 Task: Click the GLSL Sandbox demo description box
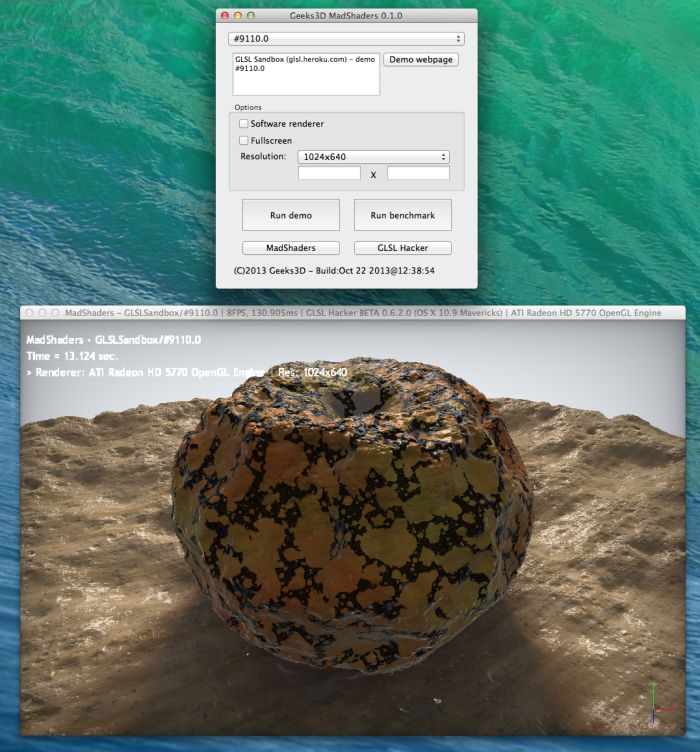306,74
